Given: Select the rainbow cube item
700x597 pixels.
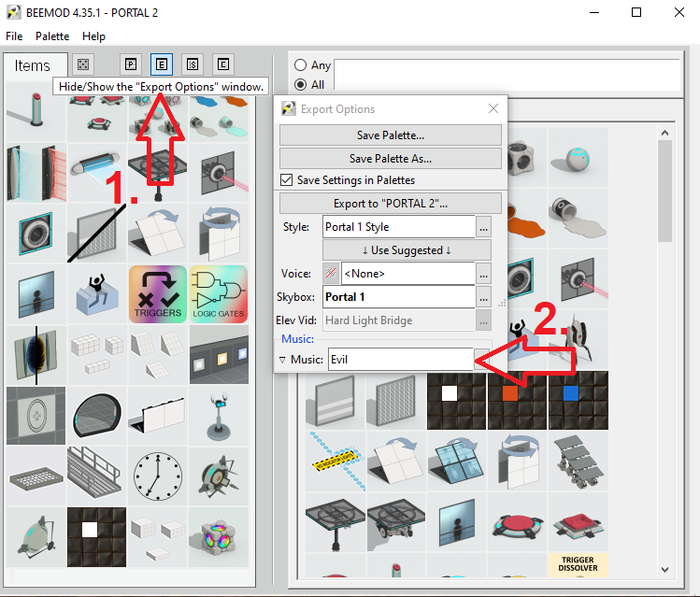Looking at the screenshot, I should (x=219, y=536).
